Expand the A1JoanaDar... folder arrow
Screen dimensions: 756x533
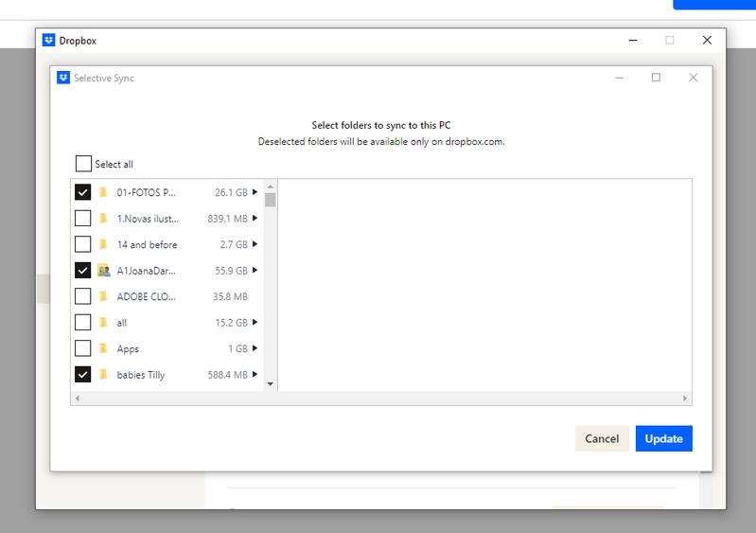point(255,270)
